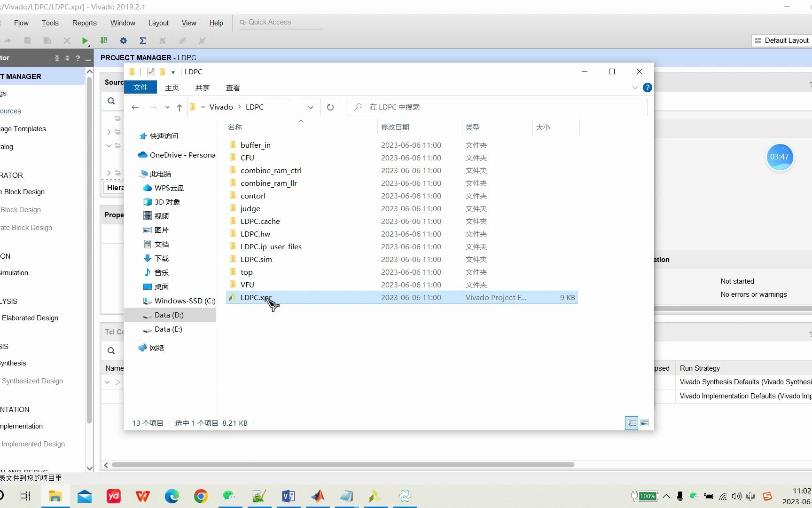Expand the Explorer ribbon chevron
Screen dimensions: 812x508
pos(635,87)
